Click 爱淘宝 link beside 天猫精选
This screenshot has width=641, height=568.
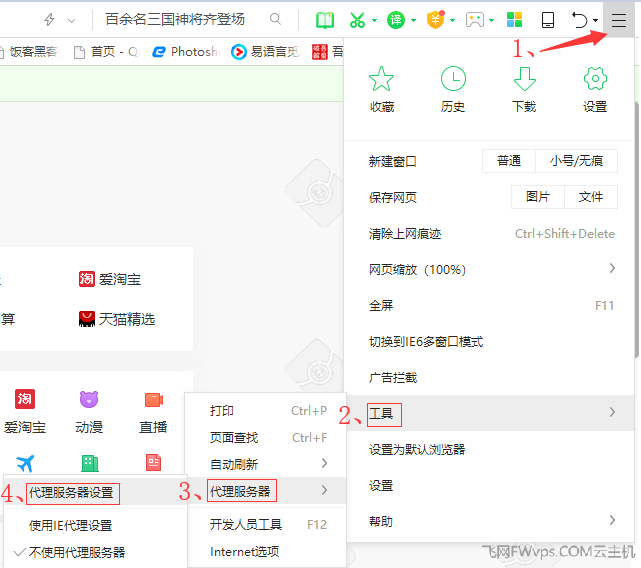pyautogui.click(x=110, y=279)
